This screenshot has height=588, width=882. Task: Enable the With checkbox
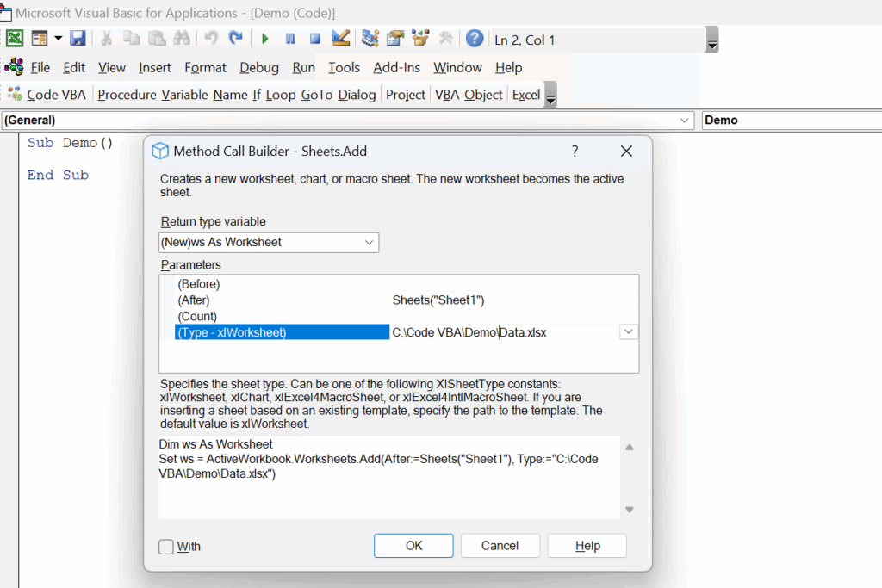click(x=165, y=546)
